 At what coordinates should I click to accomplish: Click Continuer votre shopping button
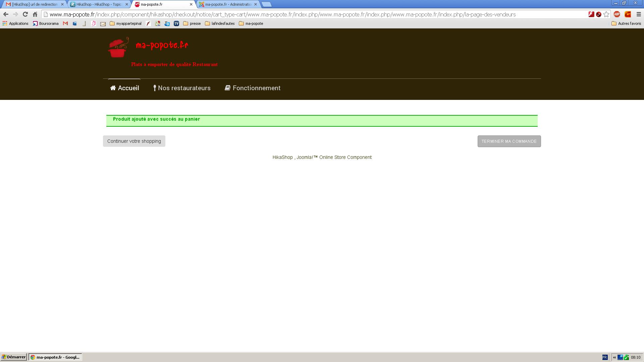coord(134,141)
